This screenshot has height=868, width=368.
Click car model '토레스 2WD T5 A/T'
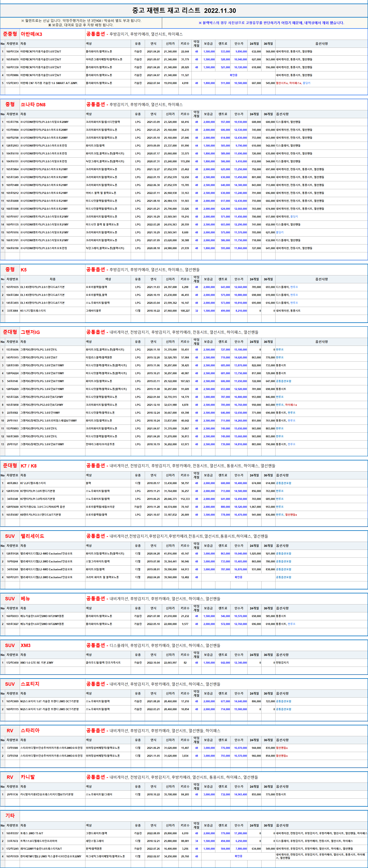click(x=53, y=833)
